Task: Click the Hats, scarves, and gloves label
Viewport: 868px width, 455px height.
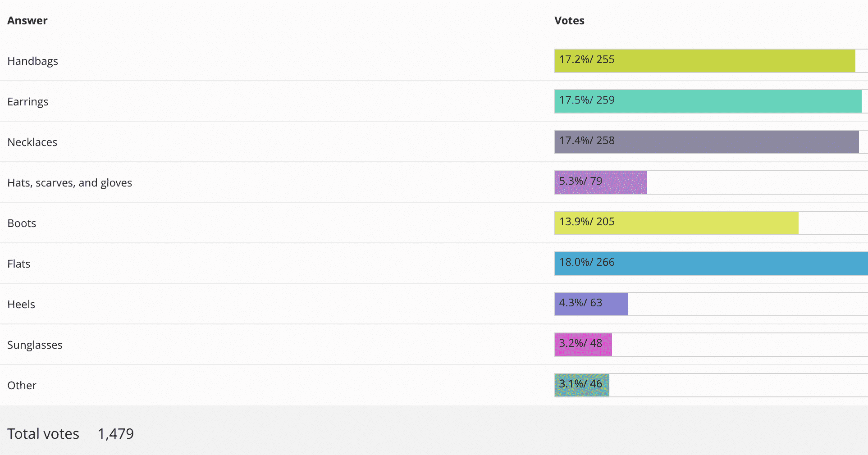Action: [70, 183]
